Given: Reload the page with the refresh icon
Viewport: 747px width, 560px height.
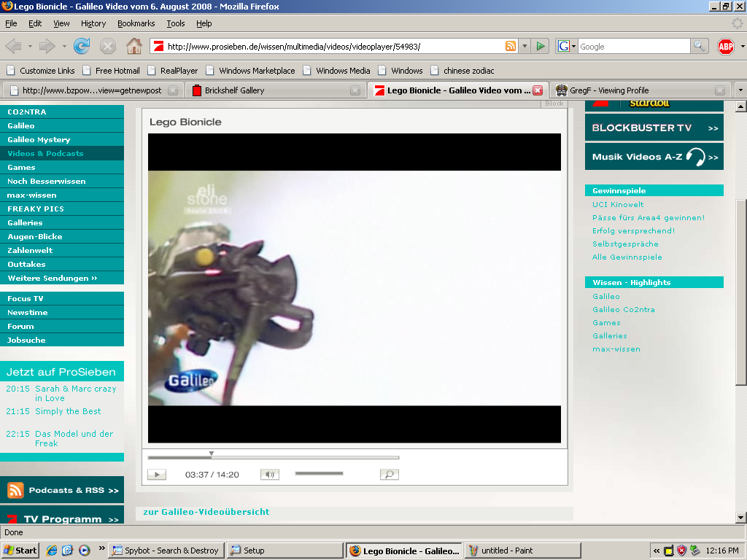Looking at the screenshot, I should point(82,46).
